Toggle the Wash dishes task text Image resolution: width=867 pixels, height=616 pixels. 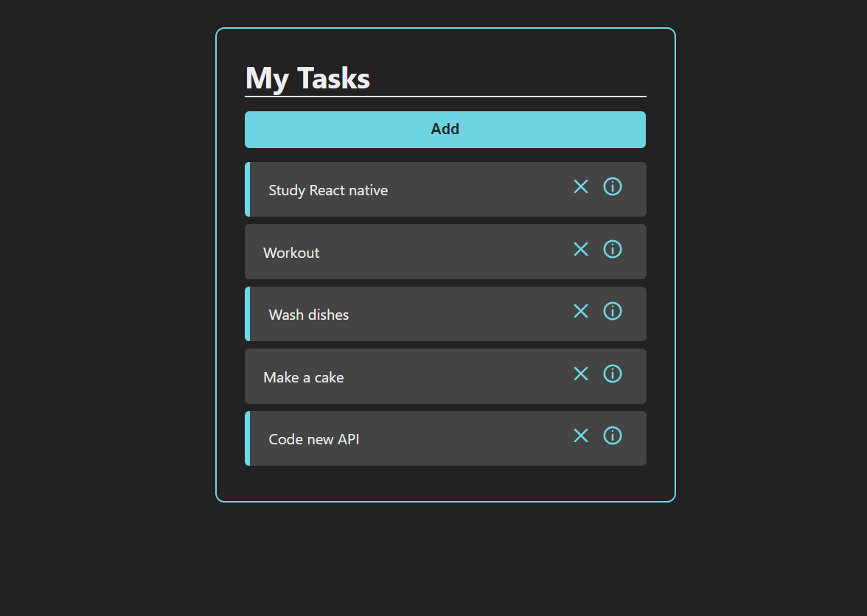tap(308, 315)
